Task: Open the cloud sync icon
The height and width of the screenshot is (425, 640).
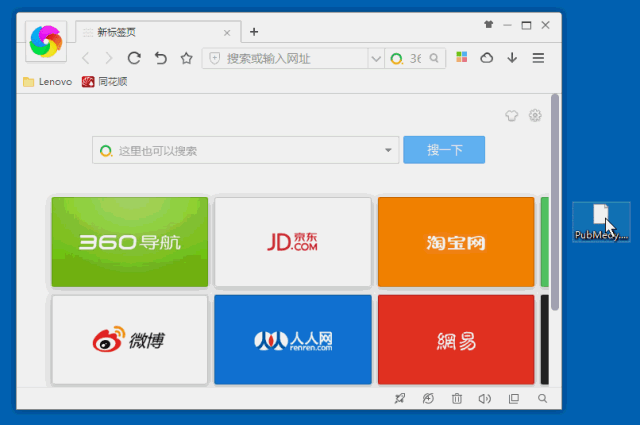Action: click(487, 58)
